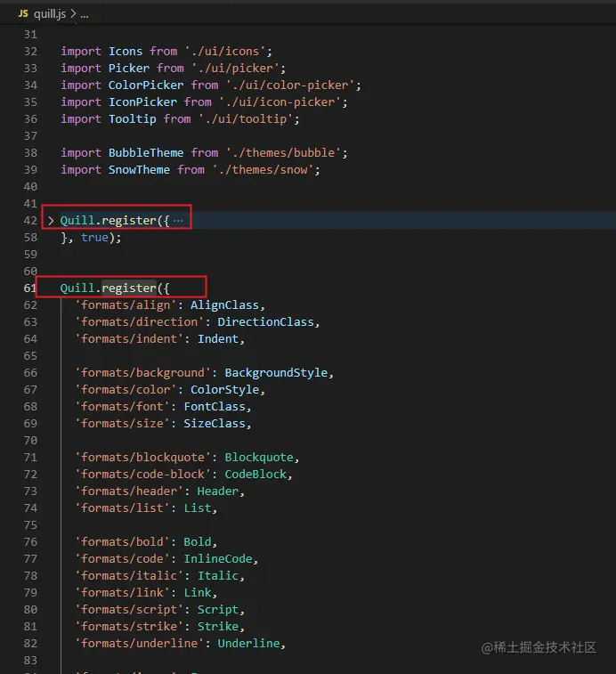Click 'formats/italic' key string
The height and width of the screenshot is (674, 616).
129,575
